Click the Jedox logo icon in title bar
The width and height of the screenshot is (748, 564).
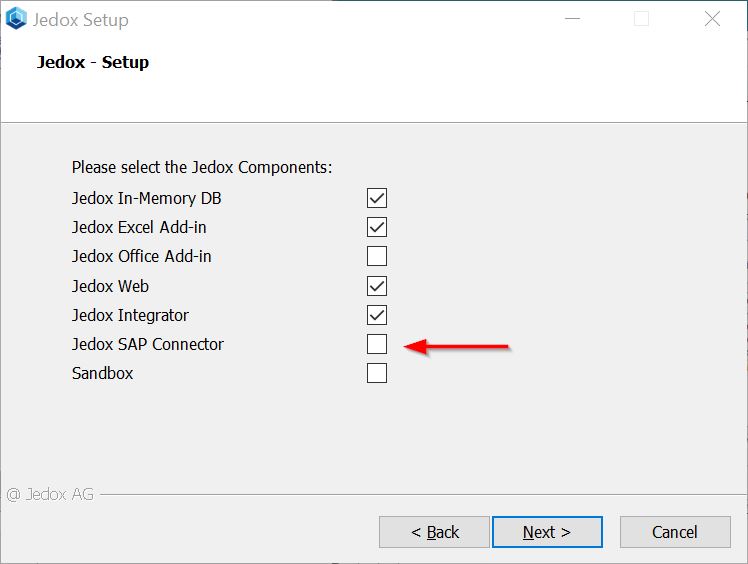click(x=16, y=19)
